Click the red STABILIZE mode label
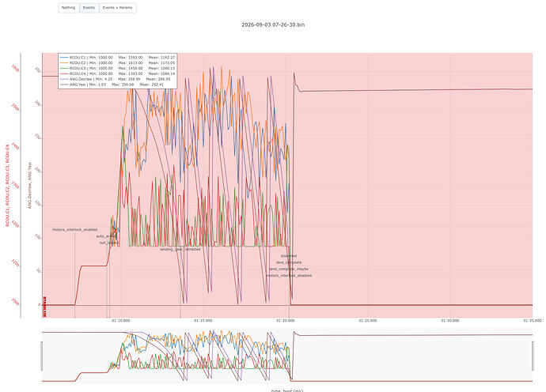The image size is (546, 392). pos(44,307)
